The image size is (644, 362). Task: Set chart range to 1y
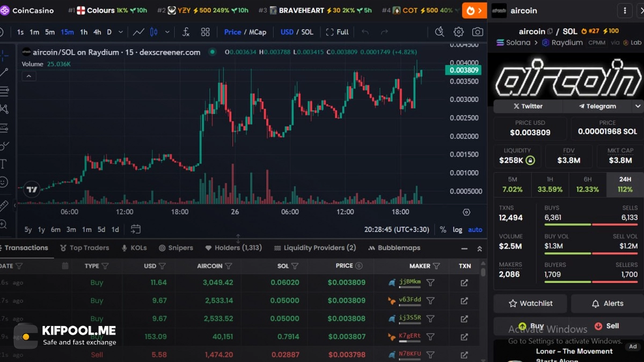click(x=41, y=230)
